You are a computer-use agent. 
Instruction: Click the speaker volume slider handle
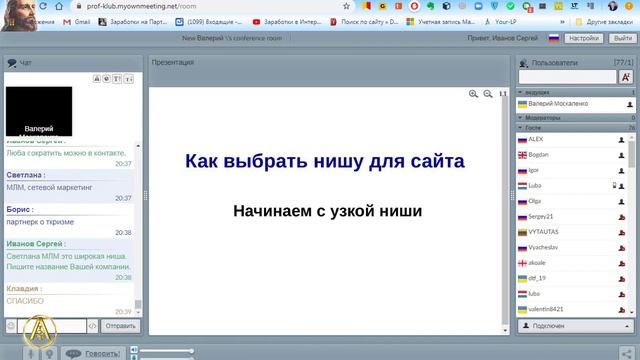click(191, 350)
